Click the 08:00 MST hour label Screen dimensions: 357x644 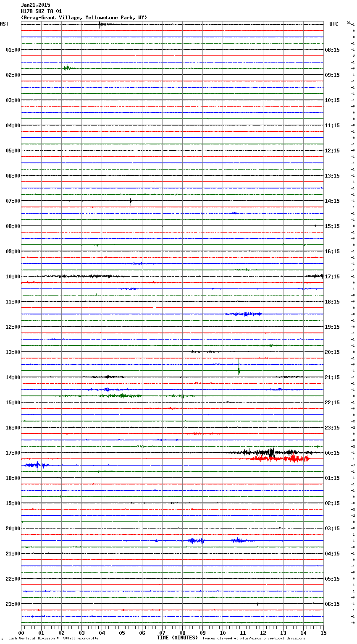[13, 226]
